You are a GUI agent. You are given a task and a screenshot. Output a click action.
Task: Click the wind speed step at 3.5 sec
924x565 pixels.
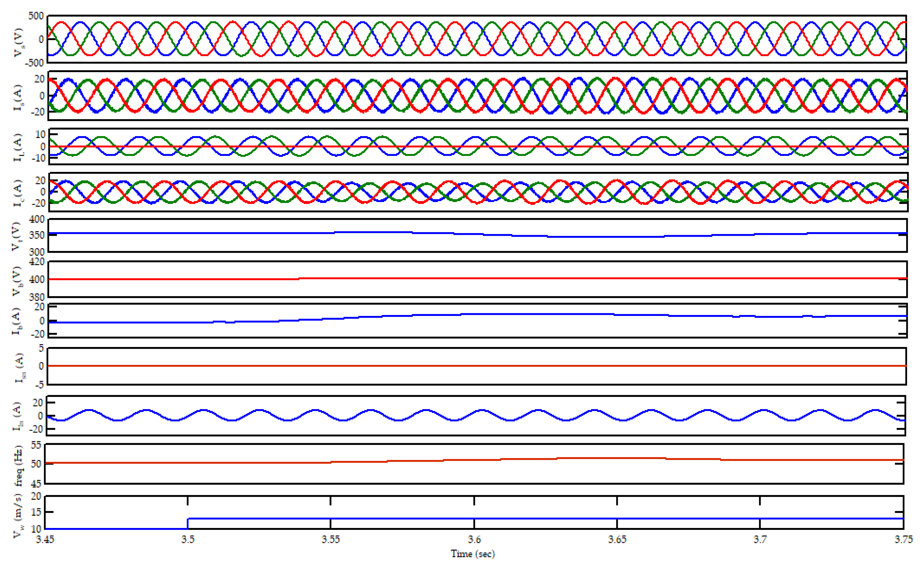[188, 523]
